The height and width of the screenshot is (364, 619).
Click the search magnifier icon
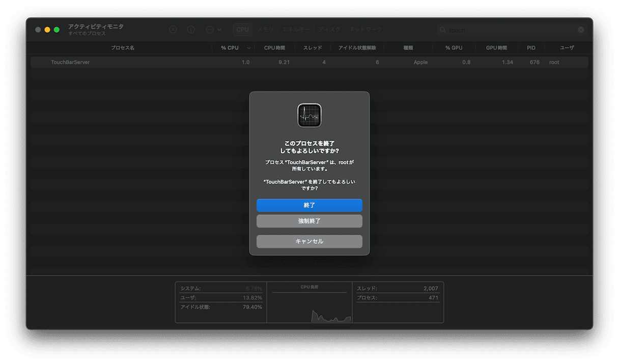tap(443, 30)
